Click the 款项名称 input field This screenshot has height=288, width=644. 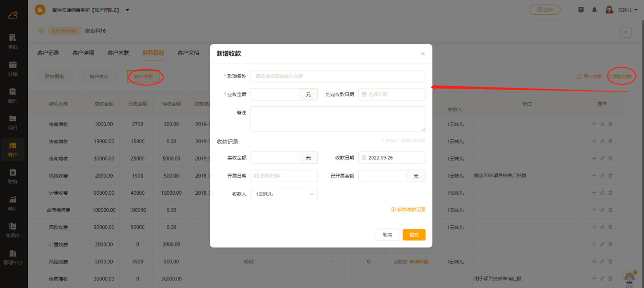338,76
